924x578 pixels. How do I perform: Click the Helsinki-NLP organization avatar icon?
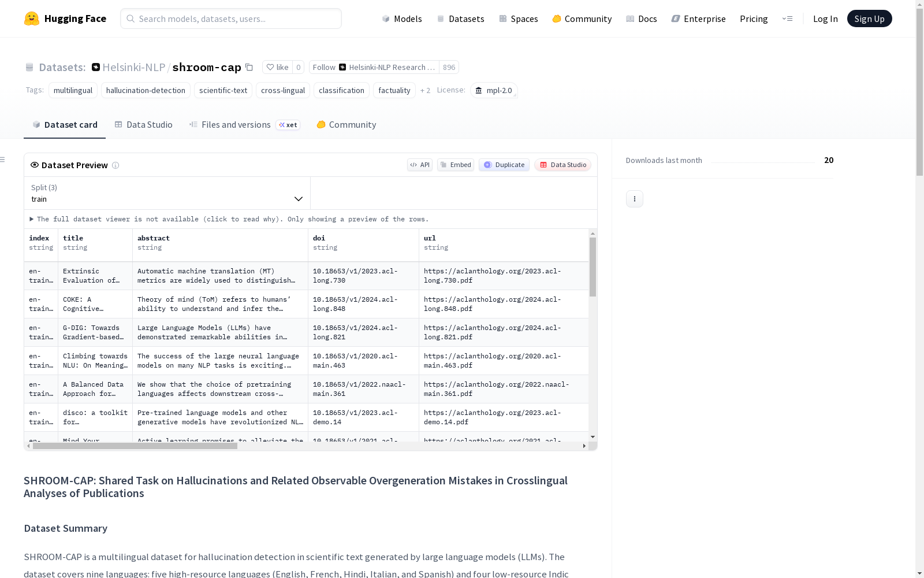96,67
